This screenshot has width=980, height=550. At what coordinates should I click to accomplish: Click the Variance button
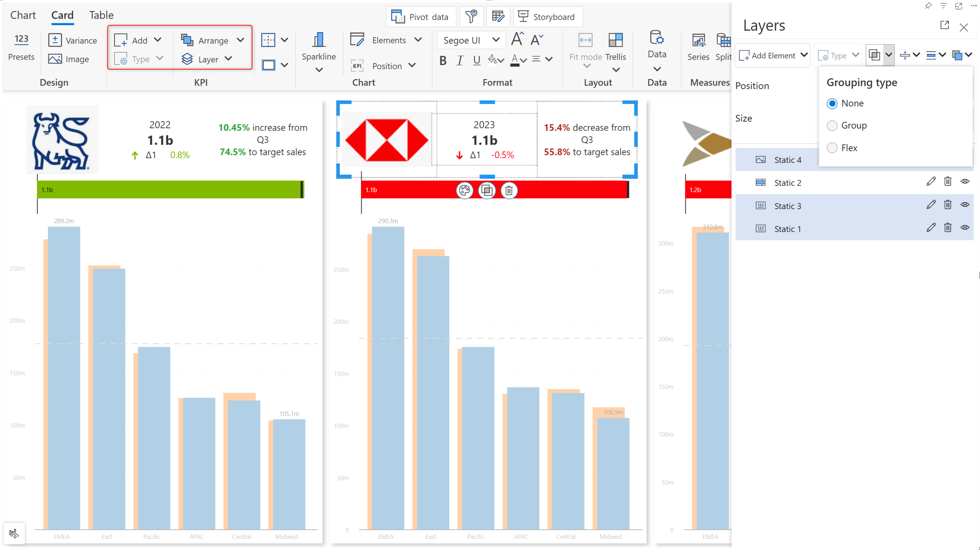(72, 40)
